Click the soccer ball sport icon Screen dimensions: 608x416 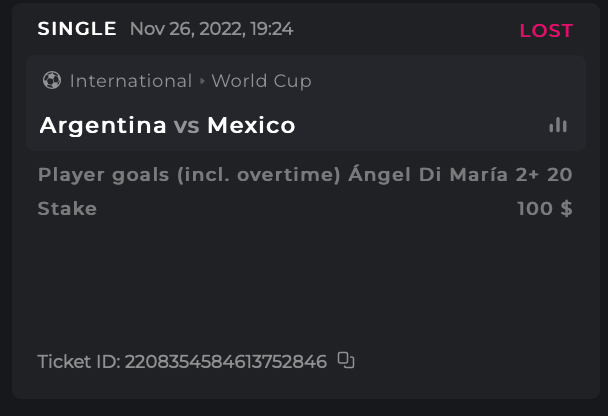pos(52,81)
